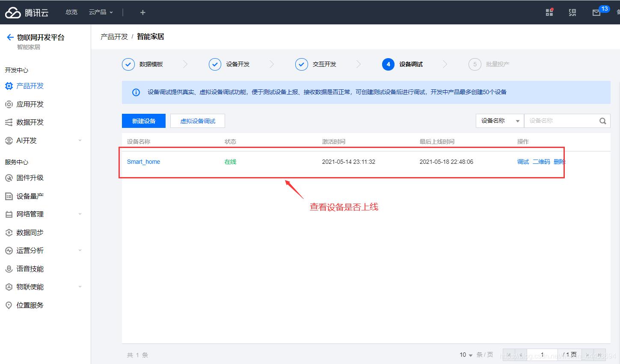
Task: Click the 虚拟设备调试 button
Action: 198,121
